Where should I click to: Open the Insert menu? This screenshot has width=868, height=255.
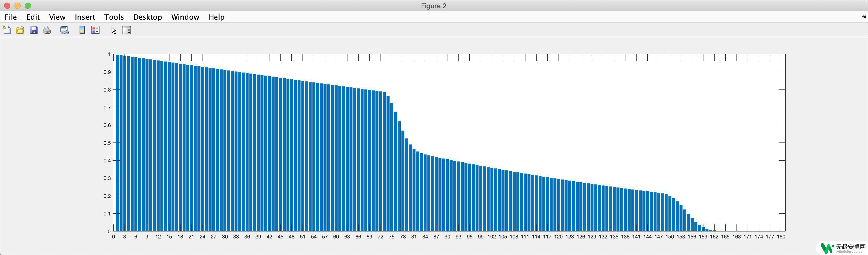coord(85,17)
